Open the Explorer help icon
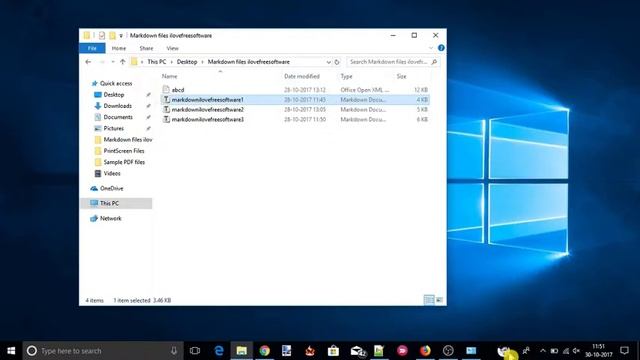The image size is (640, 360). point(441,48)
